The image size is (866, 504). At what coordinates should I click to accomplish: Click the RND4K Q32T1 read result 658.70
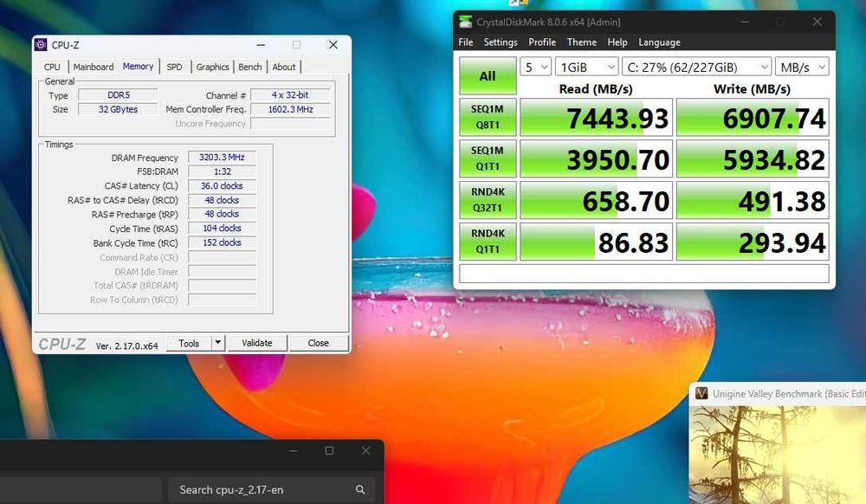[596, 200]
